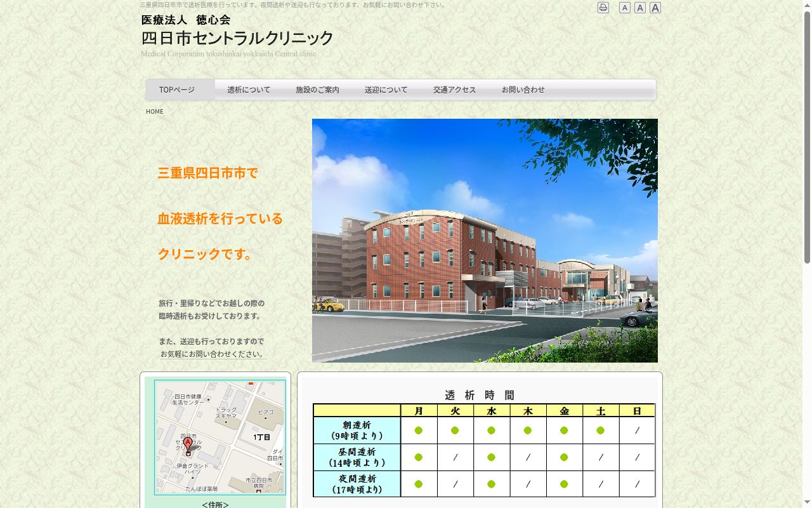
Task: Go to 透析について in the navigation bar
Action: 249,90
